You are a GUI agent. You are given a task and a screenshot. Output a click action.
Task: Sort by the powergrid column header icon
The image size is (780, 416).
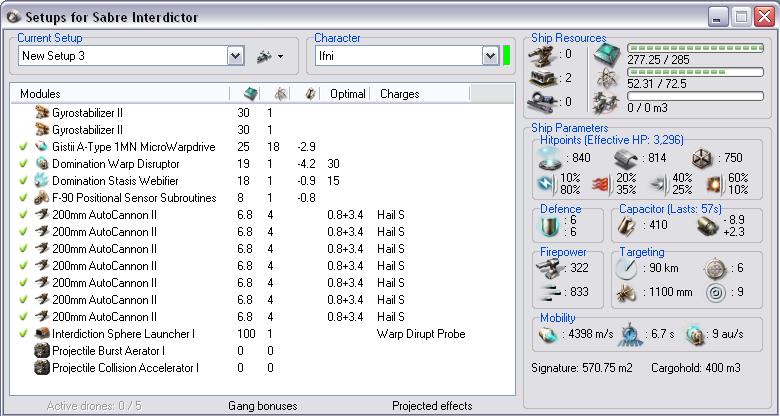click(281, 94)
